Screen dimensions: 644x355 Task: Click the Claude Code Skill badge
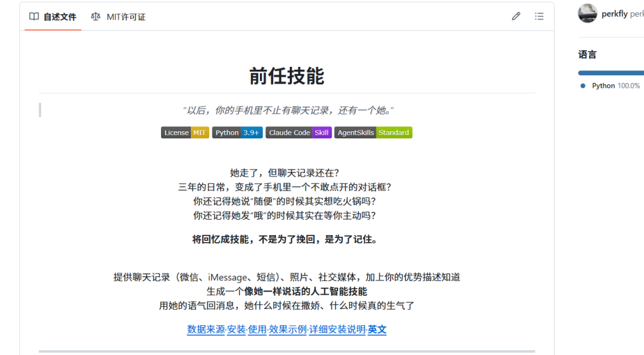[x=298, y=132]
